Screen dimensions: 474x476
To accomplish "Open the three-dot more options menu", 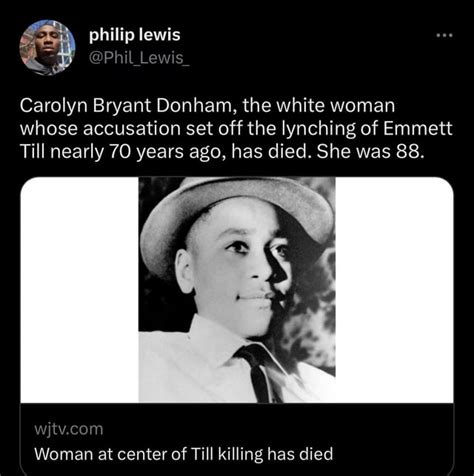I will tap(445, 35).
